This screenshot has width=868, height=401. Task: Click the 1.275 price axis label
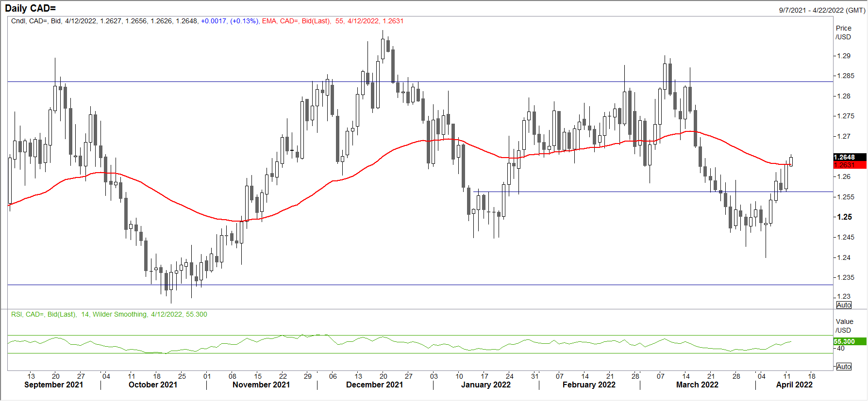click(846, 116)
